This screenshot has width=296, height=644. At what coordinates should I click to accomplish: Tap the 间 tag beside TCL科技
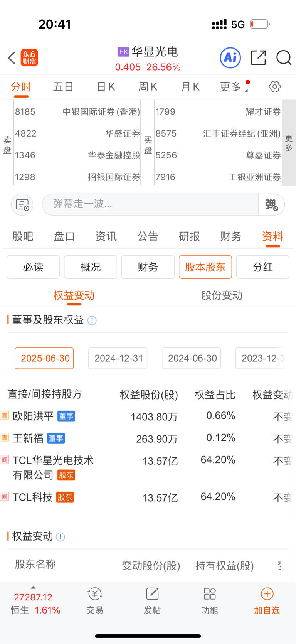[4, 497]
